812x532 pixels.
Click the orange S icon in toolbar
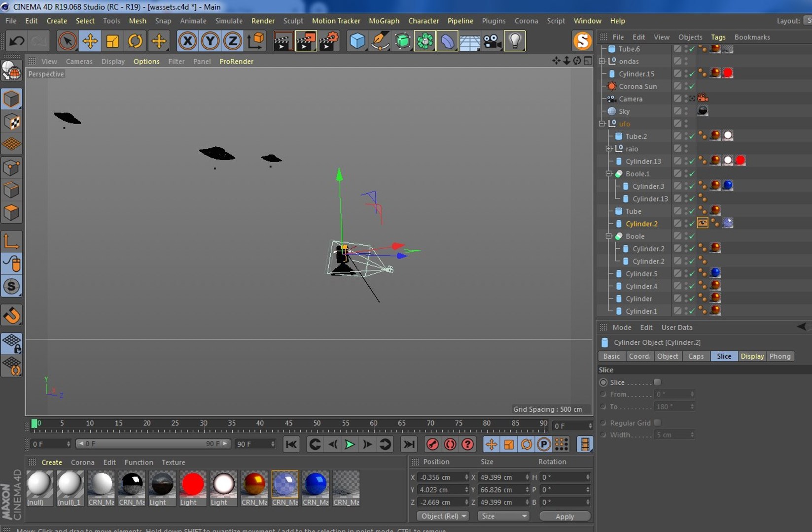click(x=582, y=41)
